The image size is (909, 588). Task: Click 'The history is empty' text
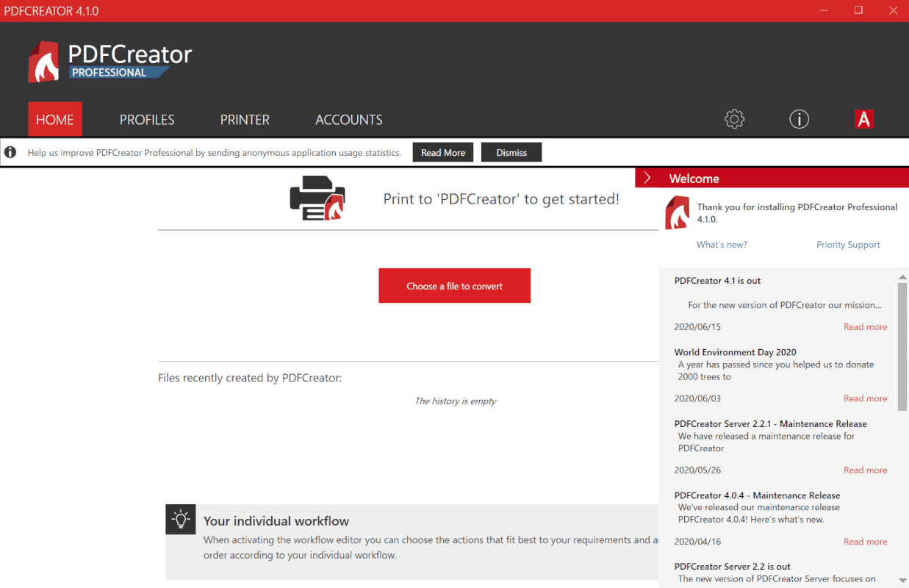click(x=456, y=401)
